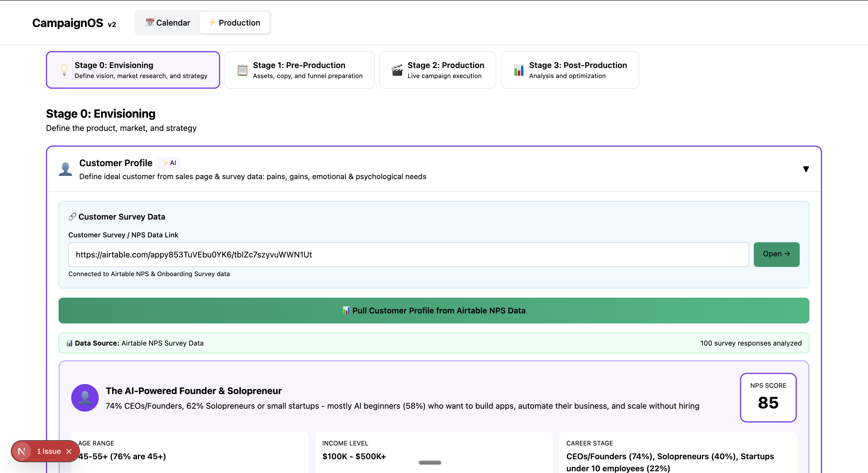Click the chart icon beside Data Source
Screen dimensions: 868x473
[69, 343]
